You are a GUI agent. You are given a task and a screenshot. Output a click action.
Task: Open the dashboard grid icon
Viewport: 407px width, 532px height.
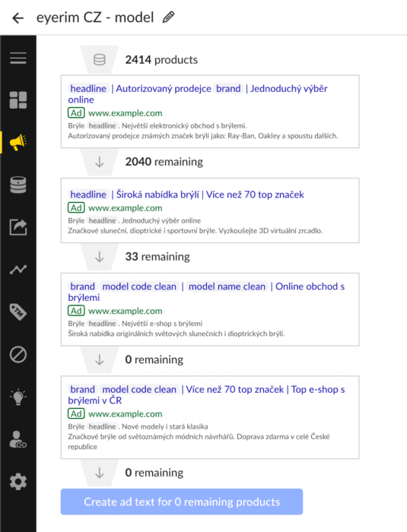18,100
